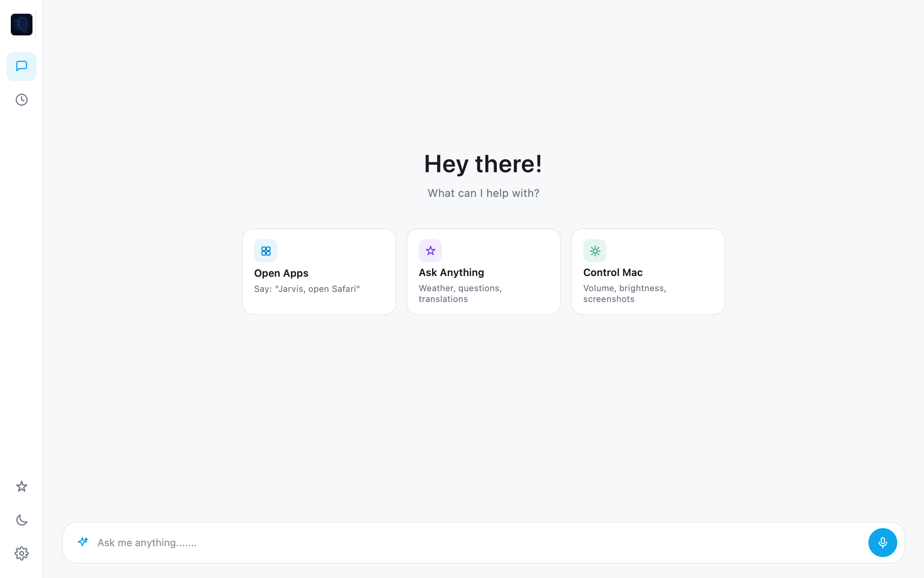Click 'Weather, questions, translations' description

[x=460, y=294]
